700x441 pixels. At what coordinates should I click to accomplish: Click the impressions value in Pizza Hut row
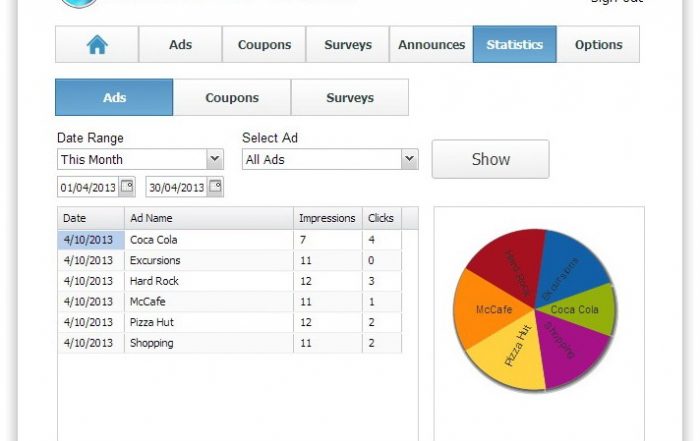(328, 322)
